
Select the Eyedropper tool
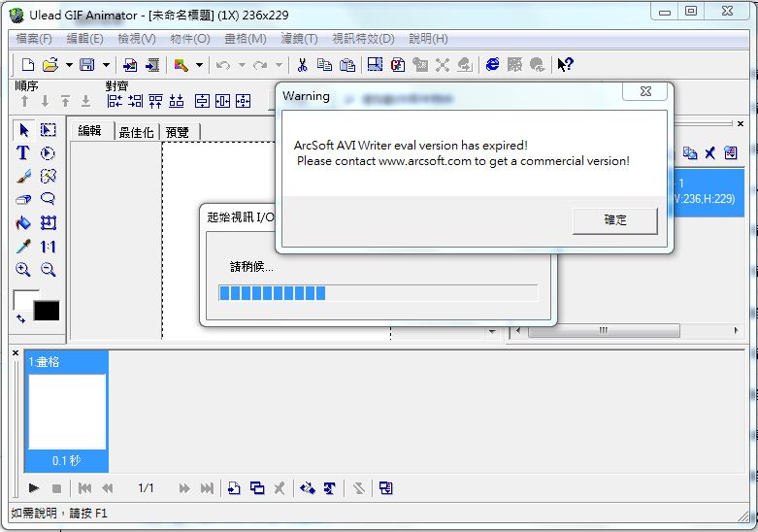point(23,247)
